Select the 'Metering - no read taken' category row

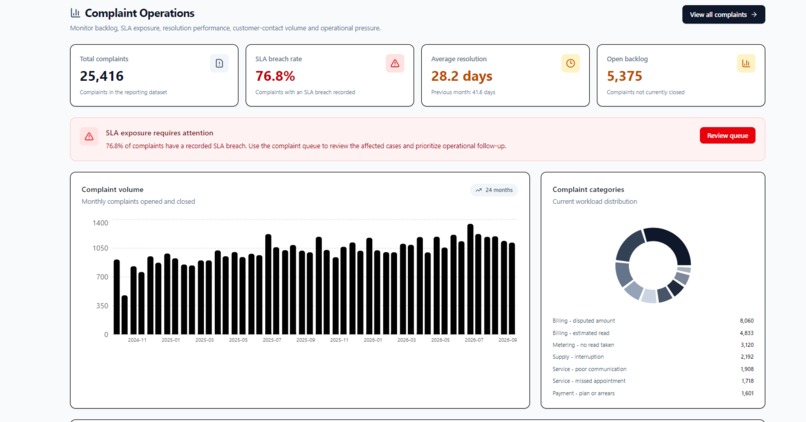coord(653,345)
